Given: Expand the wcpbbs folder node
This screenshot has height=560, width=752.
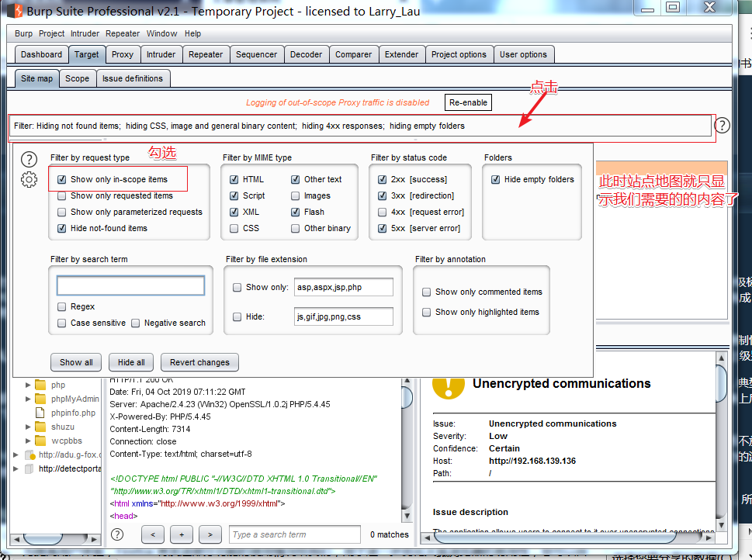Looking at the screenshot, I should coord(28,441).
